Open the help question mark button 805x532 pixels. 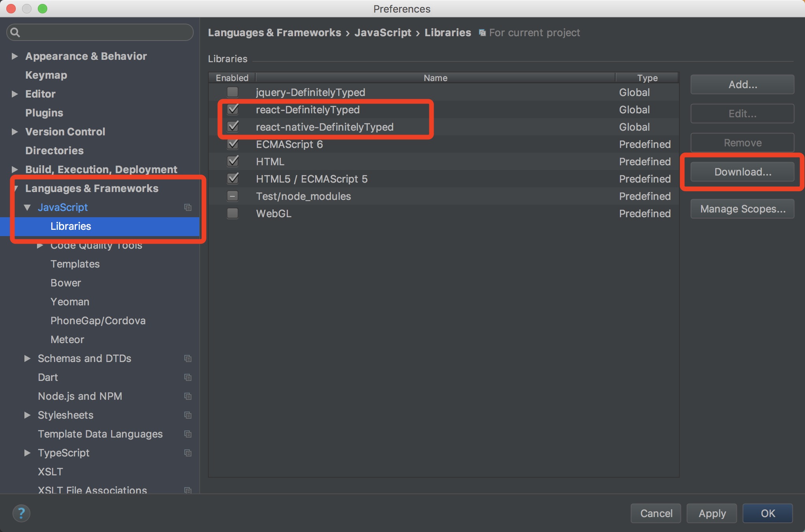click(21, 513)
